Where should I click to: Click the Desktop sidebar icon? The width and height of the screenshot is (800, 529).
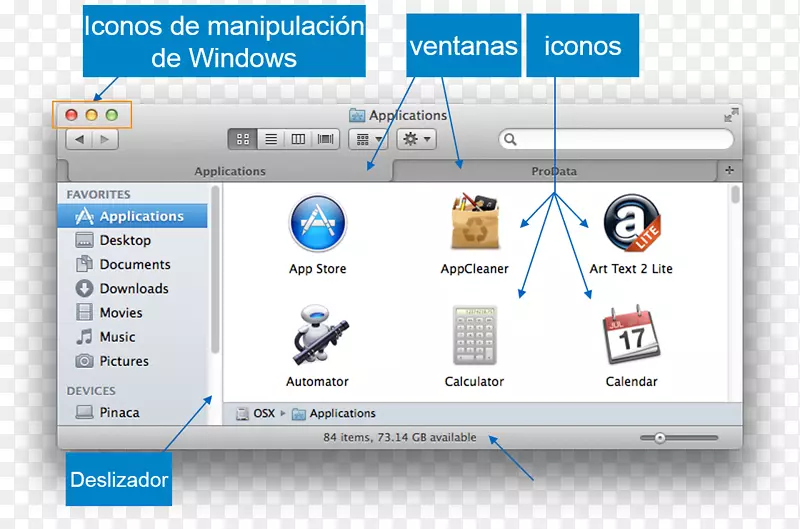[84, 240]
